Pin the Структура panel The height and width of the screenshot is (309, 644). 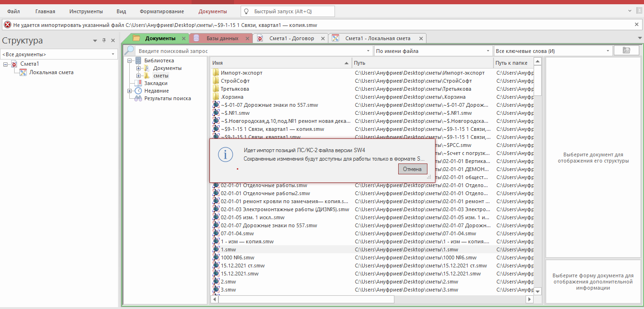tap(104, 41)
